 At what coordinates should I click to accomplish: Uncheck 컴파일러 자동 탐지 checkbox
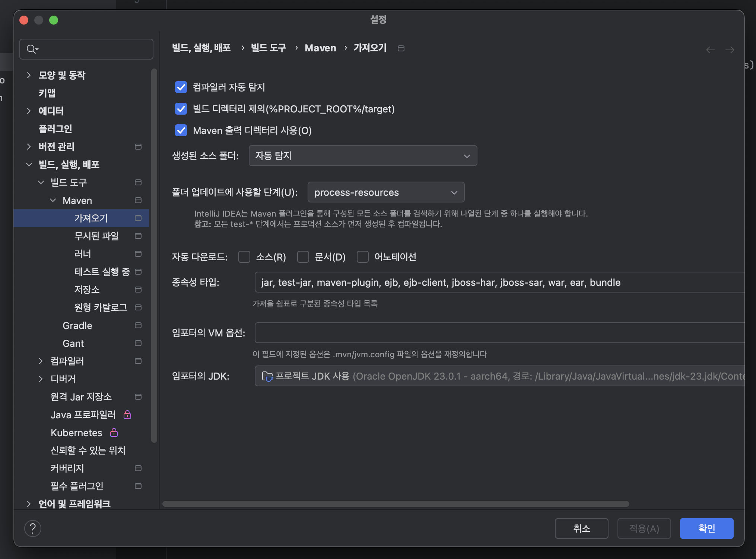[181, 87]
